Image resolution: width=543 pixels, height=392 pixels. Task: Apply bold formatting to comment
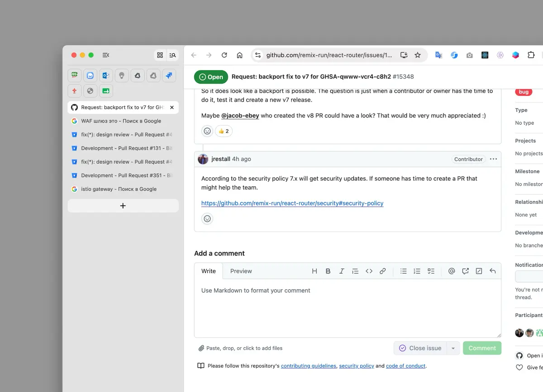pos(328,271)
